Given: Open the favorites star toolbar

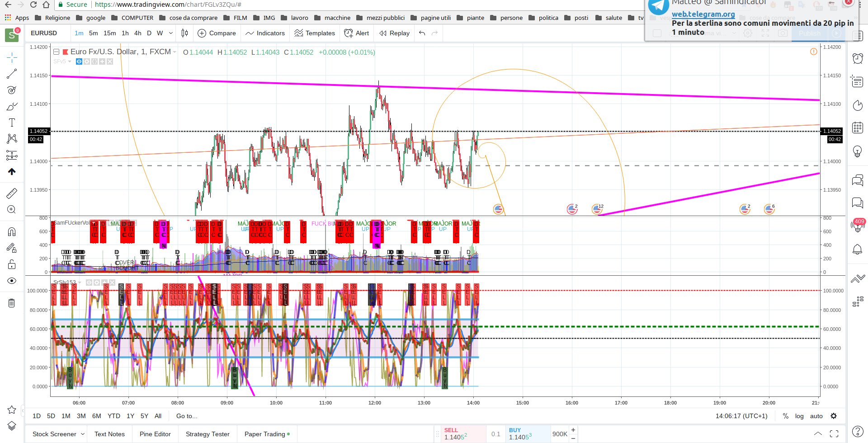Looking at the screenshot, I should click(12, 410).
